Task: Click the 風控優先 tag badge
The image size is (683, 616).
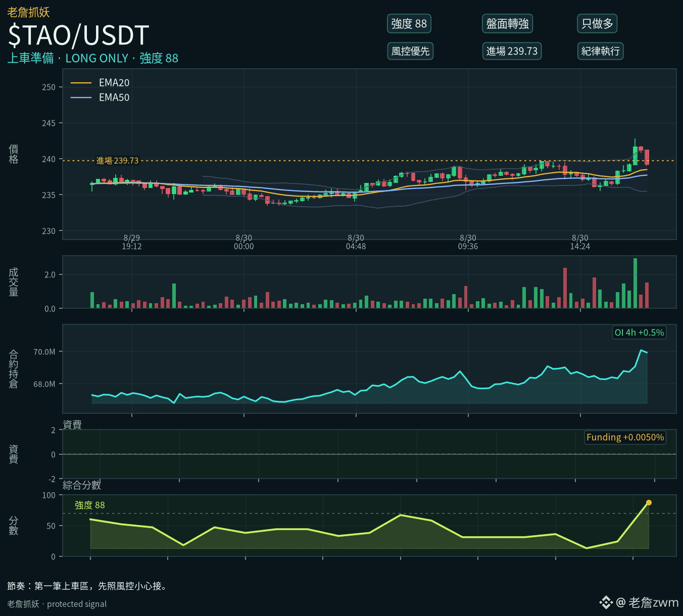Action: point(410,51)
